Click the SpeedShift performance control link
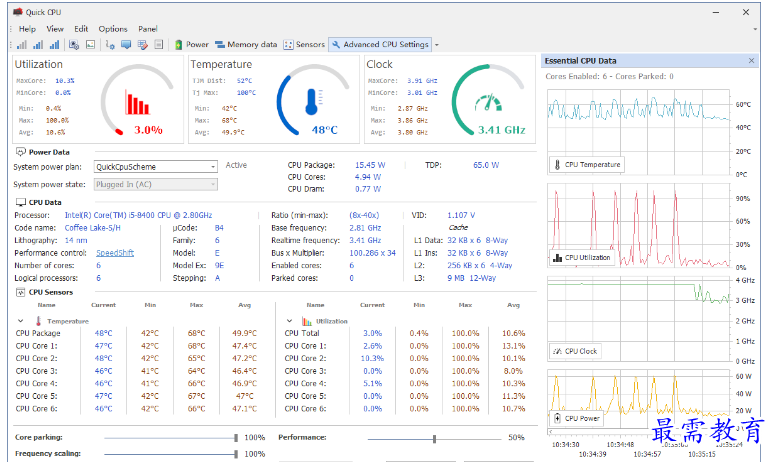The height and width of the screenshot is (462, 773). pyautogui.click(x=115, y=253)
